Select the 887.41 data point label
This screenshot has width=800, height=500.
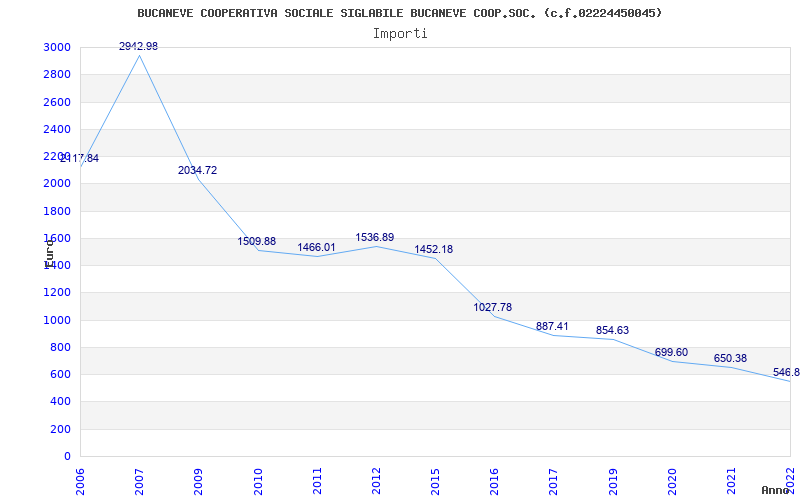click(552, 327)
